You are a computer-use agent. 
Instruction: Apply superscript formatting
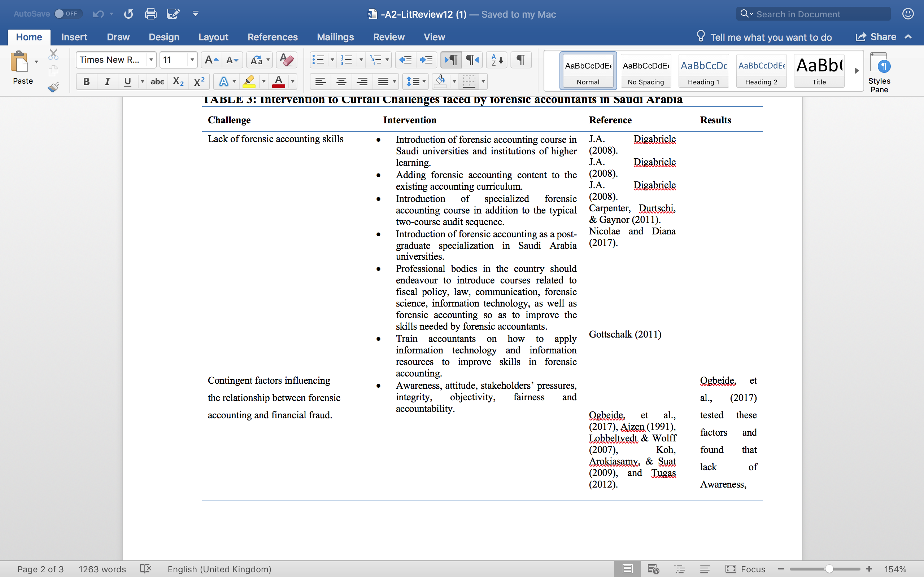199,82
